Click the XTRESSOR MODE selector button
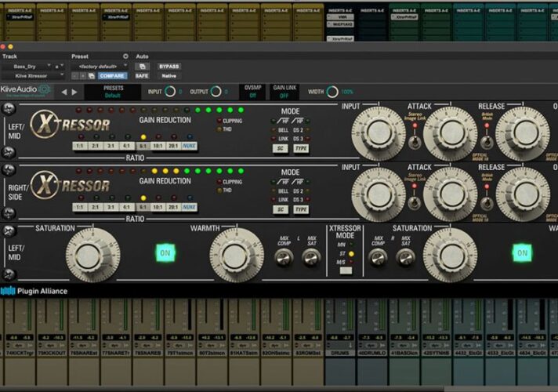The image size is (558, 392). click(x=346, y=270)
